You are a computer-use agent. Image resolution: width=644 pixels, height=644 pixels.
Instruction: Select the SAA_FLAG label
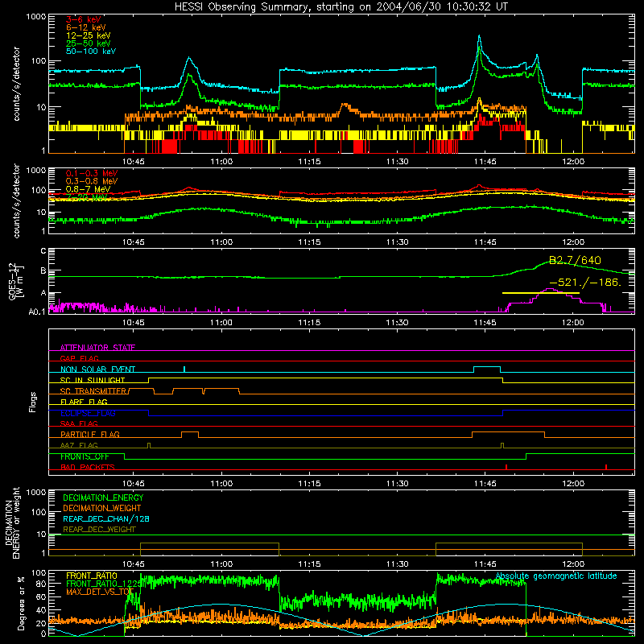click(79, 423)
